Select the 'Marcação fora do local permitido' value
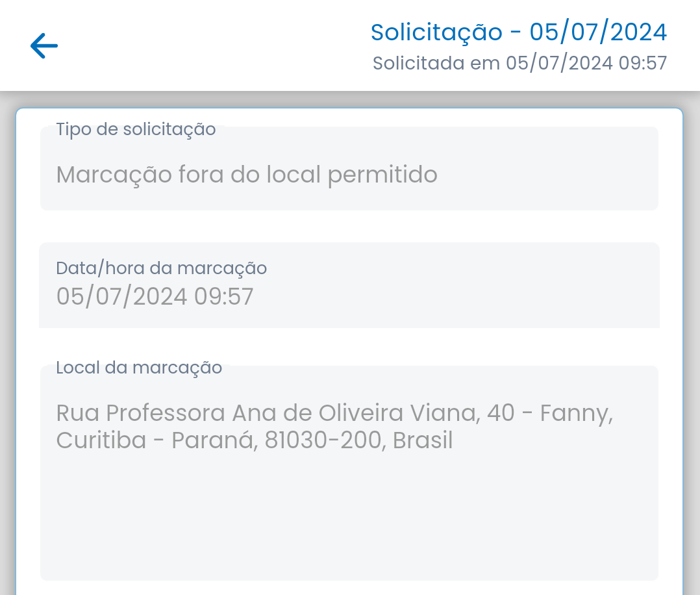The image size is (700, 595). (247, 174)
